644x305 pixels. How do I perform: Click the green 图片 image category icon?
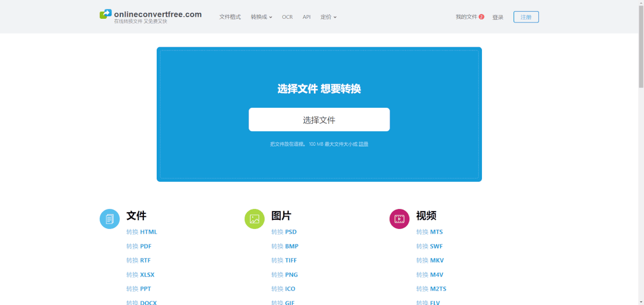tap(254, 219)
